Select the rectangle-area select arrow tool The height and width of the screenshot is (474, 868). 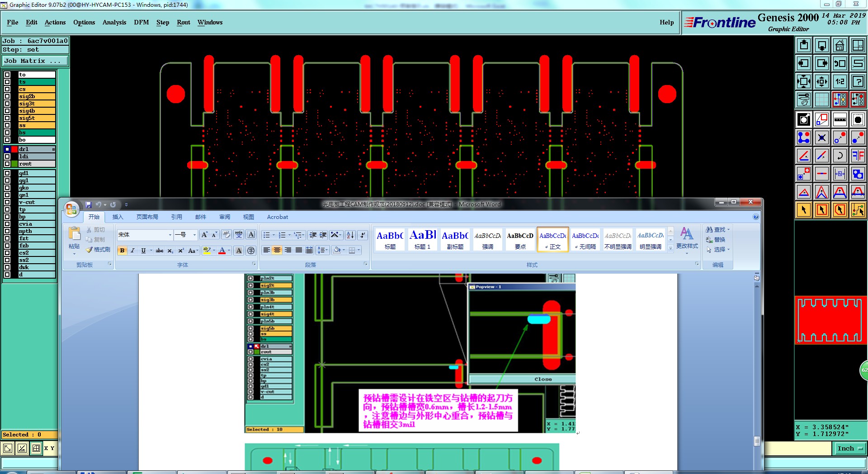pyautogui.click(x=821, y=210)
